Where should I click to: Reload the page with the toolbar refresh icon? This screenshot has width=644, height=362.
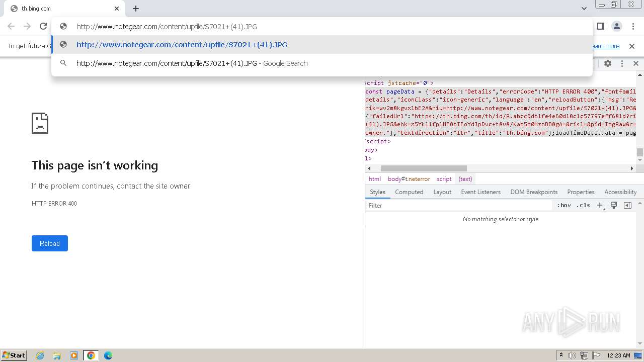click(x=43, y=26)
